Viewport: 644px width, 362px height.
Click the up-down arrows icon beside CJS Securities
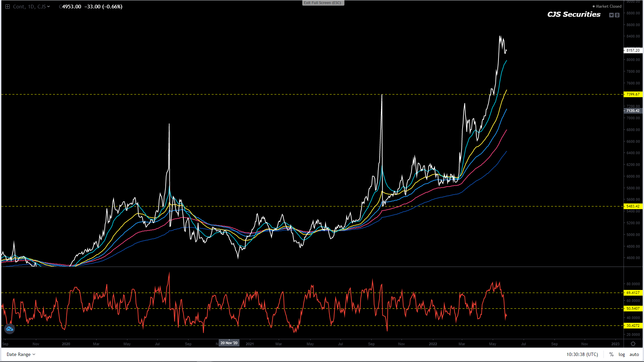(617, 15)
